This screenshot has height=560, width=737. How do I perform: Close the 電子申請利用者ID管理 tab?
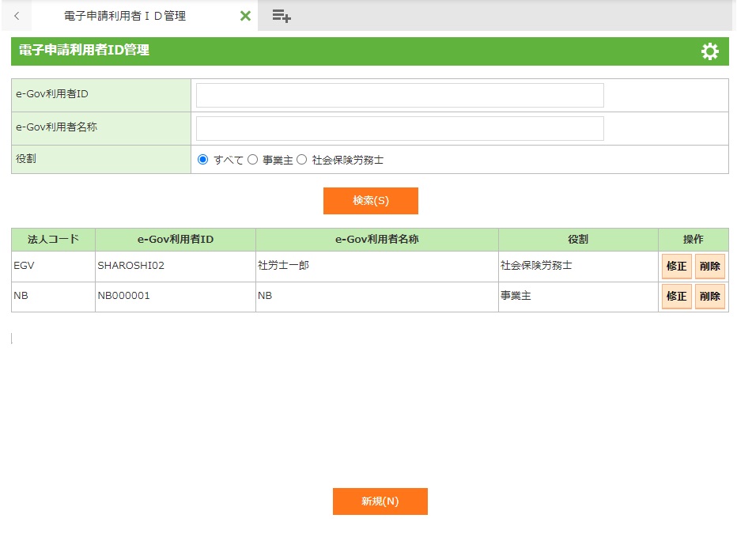[x=245, y=16]
